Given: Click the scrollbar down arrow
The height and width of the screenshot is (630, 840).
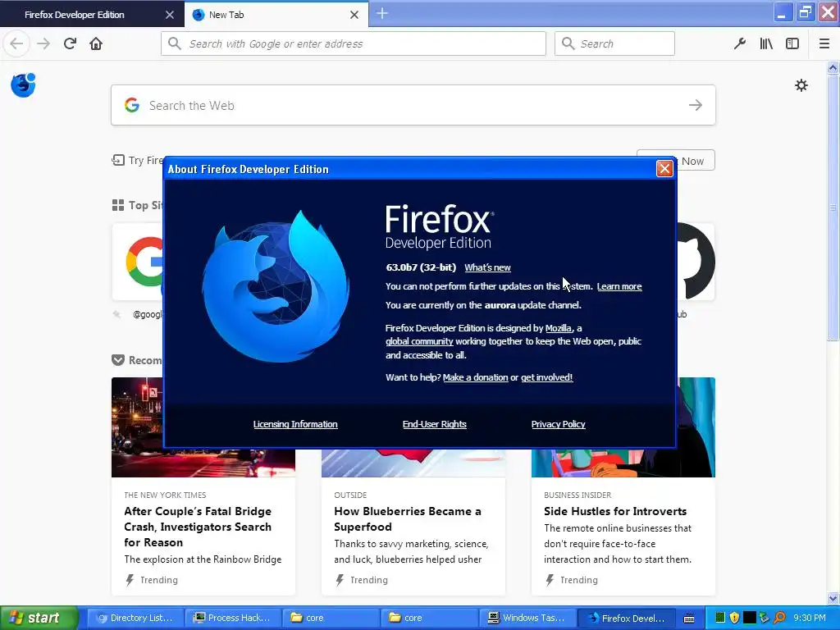Looking at the screenshot, I should (x=833, y=598).
